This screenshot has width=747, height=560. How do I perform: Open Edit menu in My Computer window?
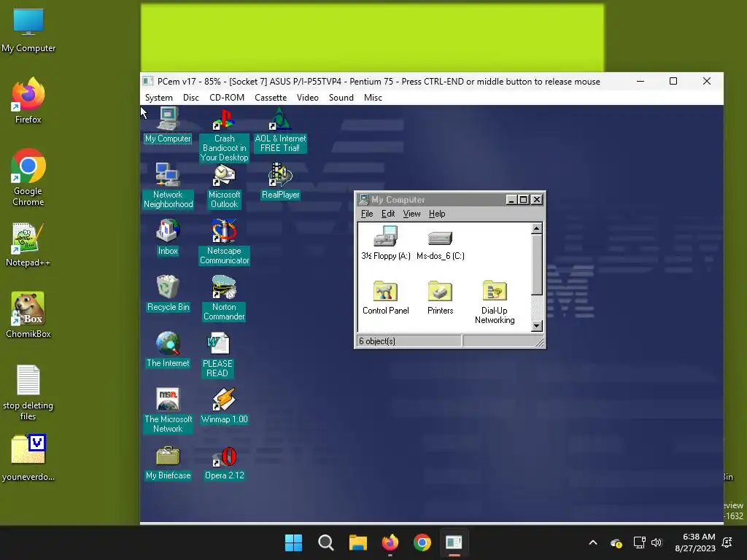[x=388, y=214]
